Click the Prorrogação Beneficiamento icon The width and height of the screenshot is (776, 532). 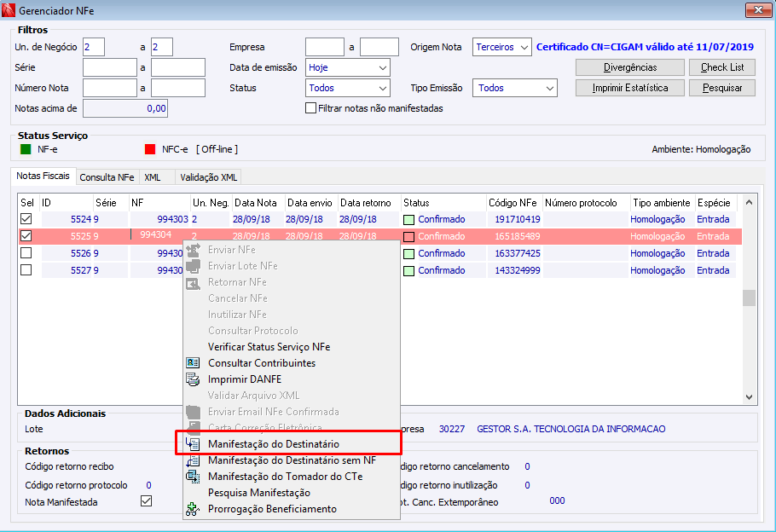pyautogui.click(x=193, y=509)
